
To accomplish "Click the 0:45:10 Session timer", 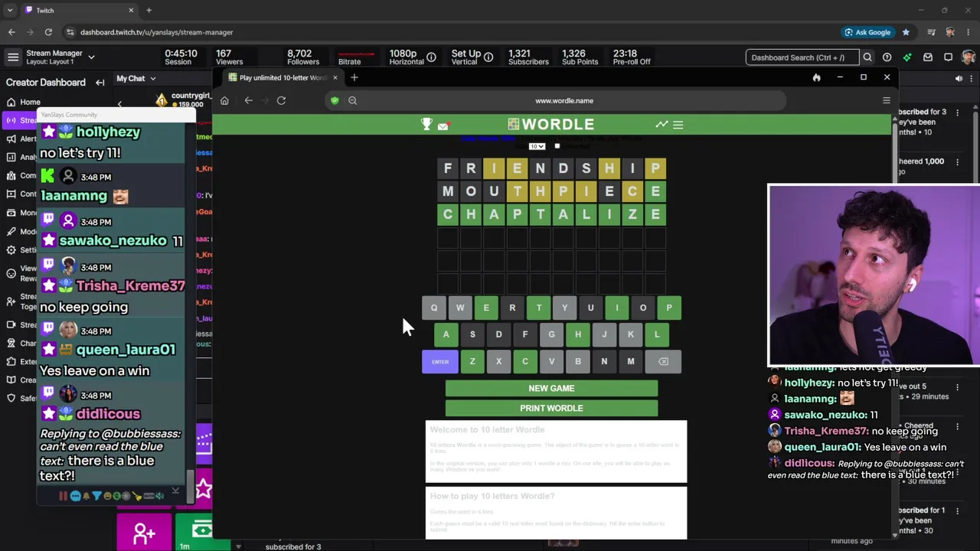I will pyautogui.click(x=180, y=57).
